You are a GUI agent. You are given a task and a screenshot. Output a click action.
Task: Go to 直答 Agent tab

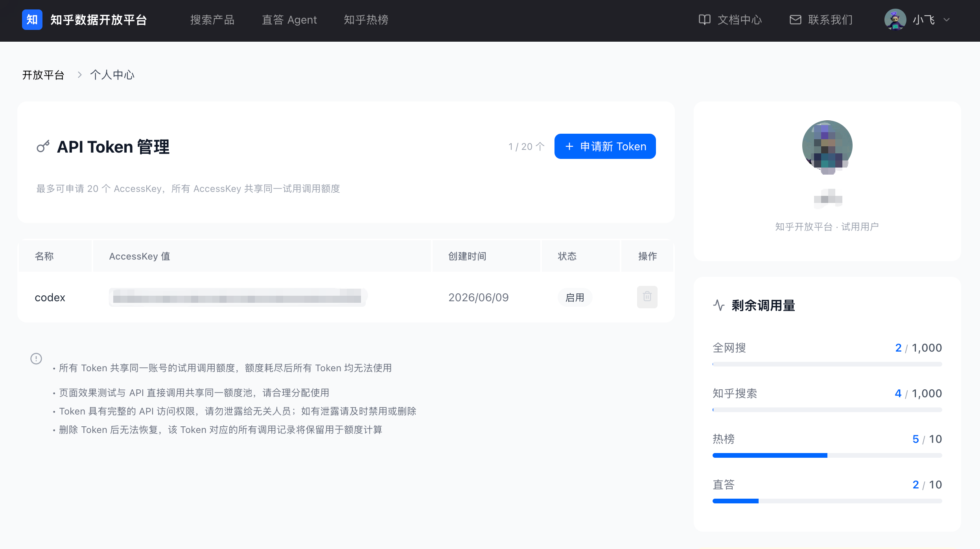point(289,20)
